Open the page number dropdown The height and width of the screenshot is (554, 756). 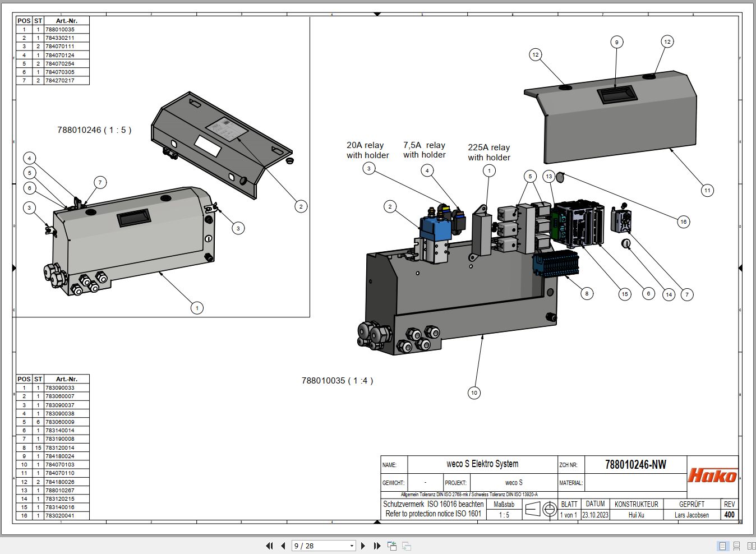point(352,546)
